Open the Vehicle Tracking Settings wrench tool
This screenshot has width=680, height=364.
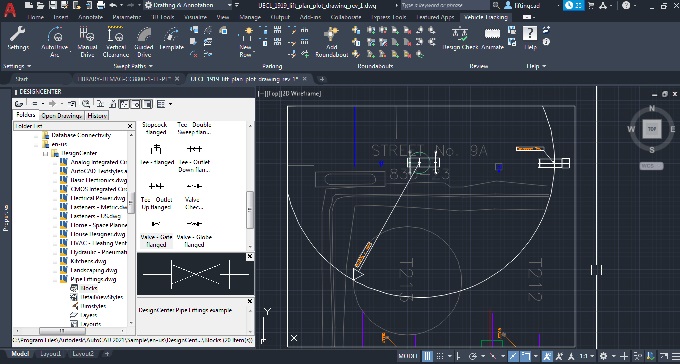click(18, 38)
